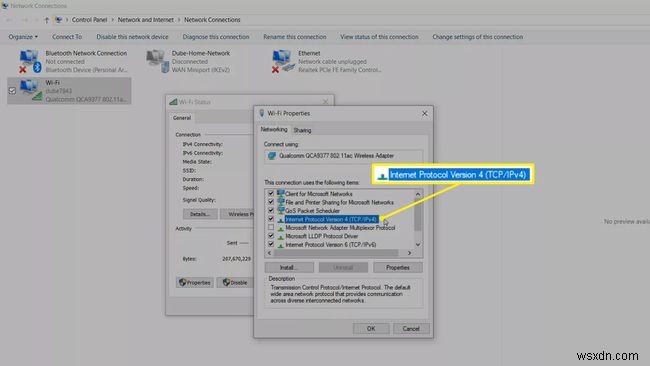Click Connect To in toolbar

67,37
